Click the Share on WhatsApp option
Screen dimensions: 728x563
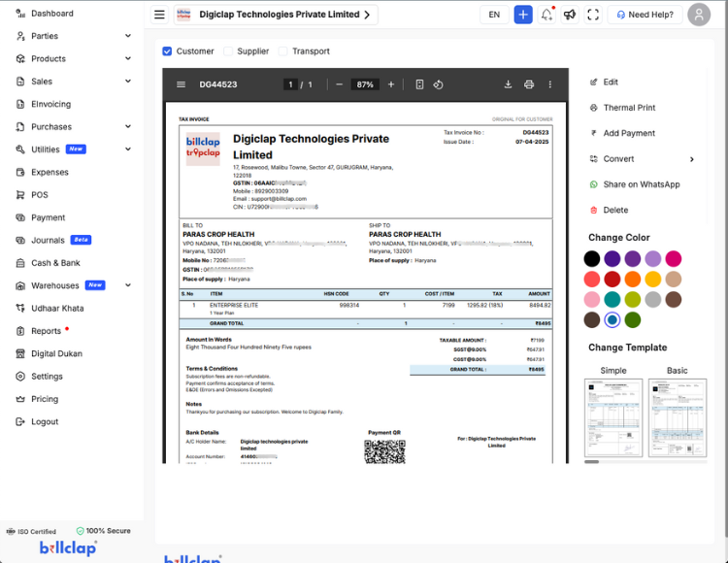641,184
